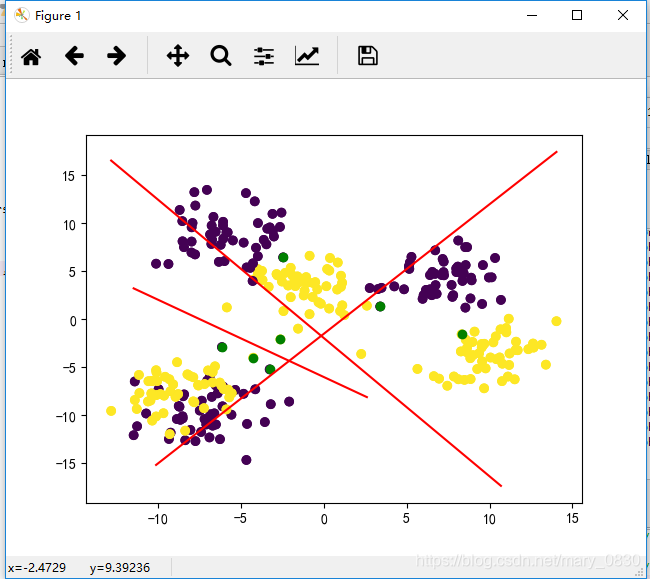This screenshot has width=650, height=579.
Task: Click the matplotlib Figure 1 window icon
Action: coord(22,15)
